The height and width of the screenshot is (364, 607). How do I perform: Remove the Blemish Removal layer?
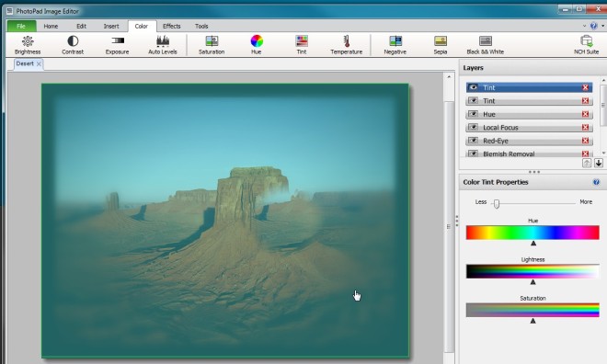[x=585, y=154]
